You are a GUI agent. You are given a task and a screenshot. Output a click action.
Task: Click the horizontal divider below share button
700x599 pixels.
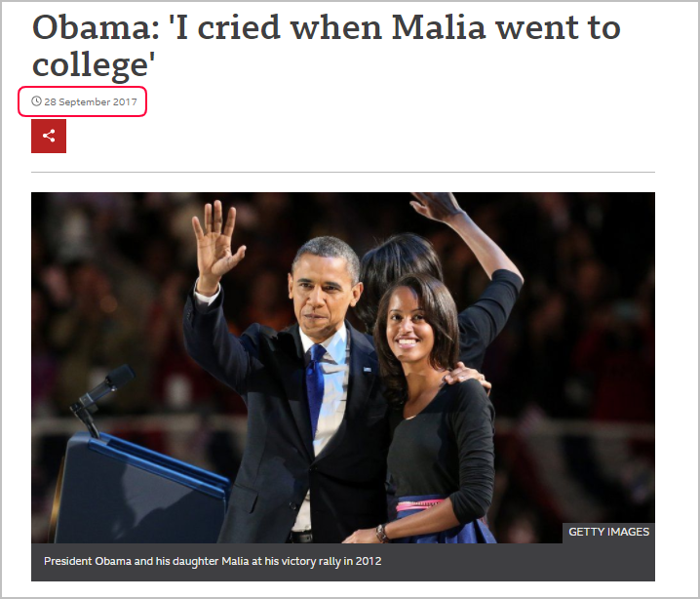click(343, 172)
